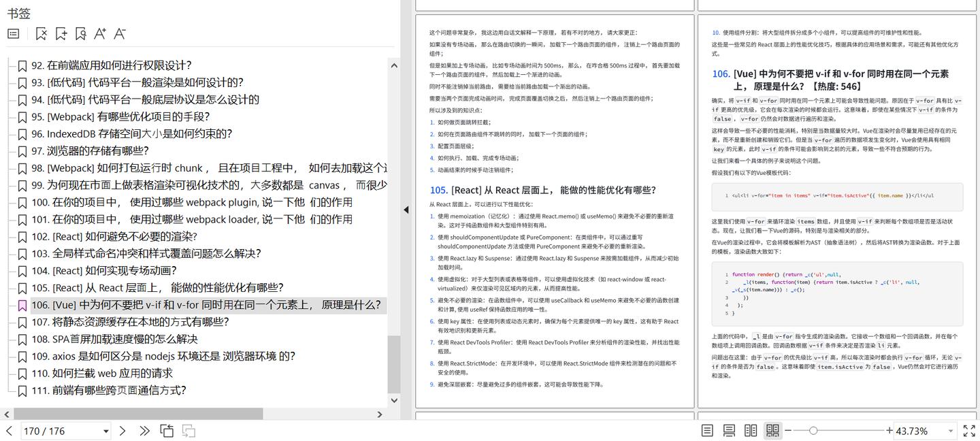980x441 pixels.
Task: Decrease bookmark text size with A- icon
Action: pyautogui.click(x=119, y=33)
